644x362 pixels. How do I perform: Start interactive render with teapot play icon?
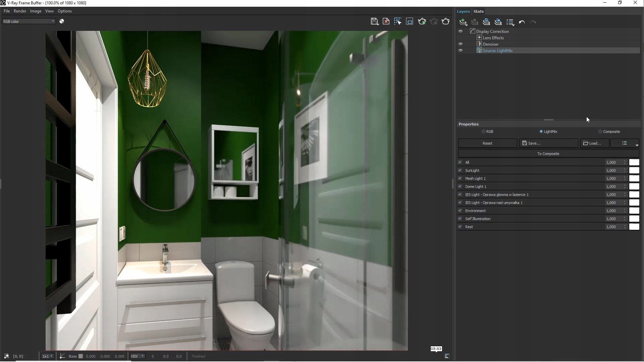(x=422, y=21)
